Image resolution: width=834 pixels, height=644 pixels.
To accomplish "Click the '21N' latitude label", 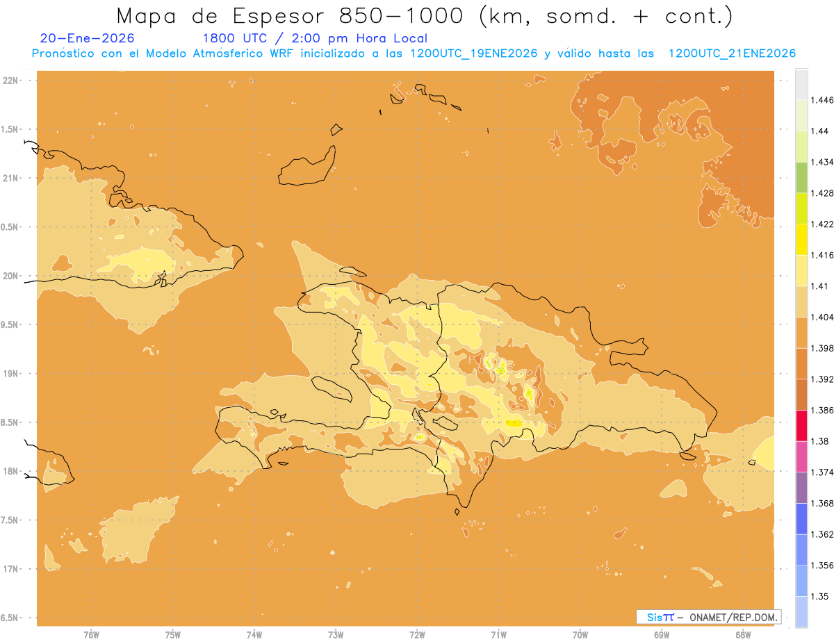I will 10,178.
